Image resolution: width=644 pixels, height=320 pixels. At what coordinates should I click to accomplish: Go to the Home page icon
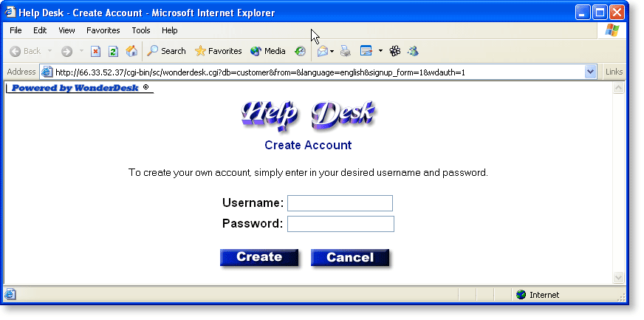pos(131,51)
